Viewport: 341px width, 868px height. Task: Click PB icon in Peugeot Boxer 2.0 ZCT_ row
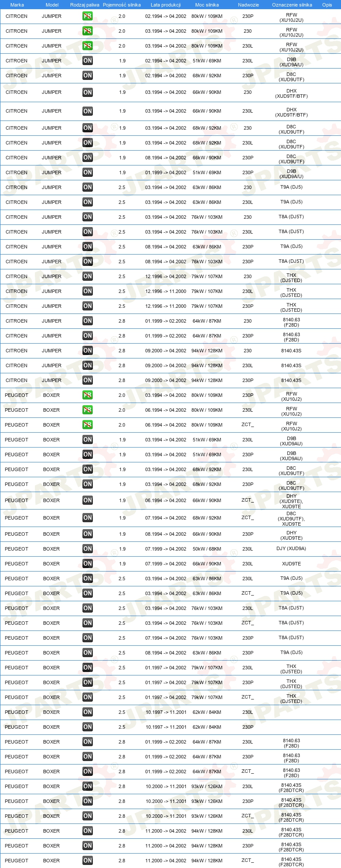point(88,425)
